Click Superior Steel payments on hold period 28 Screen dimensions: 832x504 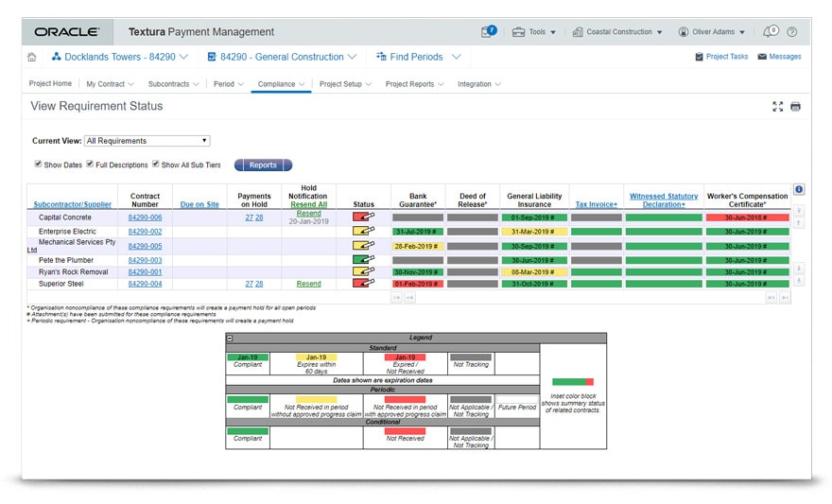tap(259, 284)
